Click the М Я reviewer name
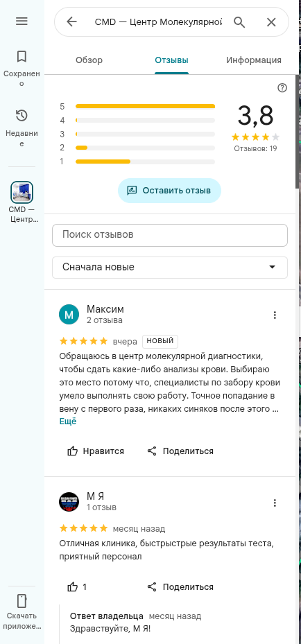301x644 pixels. point(95,496)
